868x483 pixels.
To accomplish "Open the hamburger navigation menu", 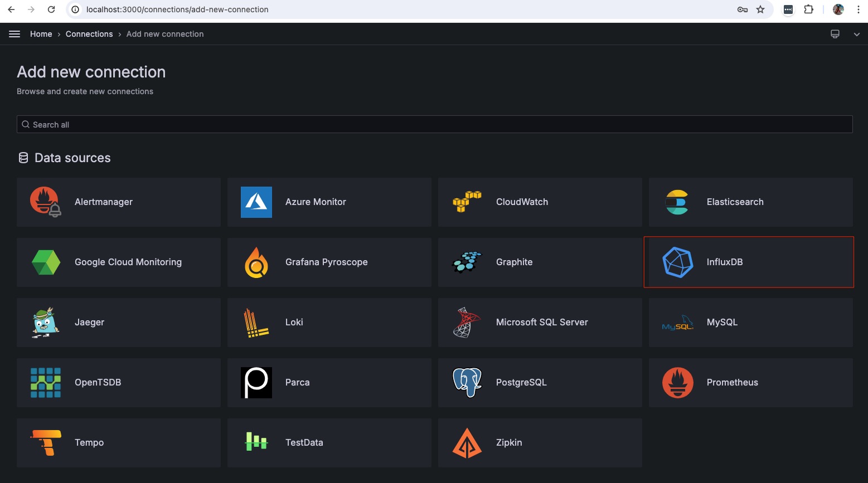I will [14, 34].
